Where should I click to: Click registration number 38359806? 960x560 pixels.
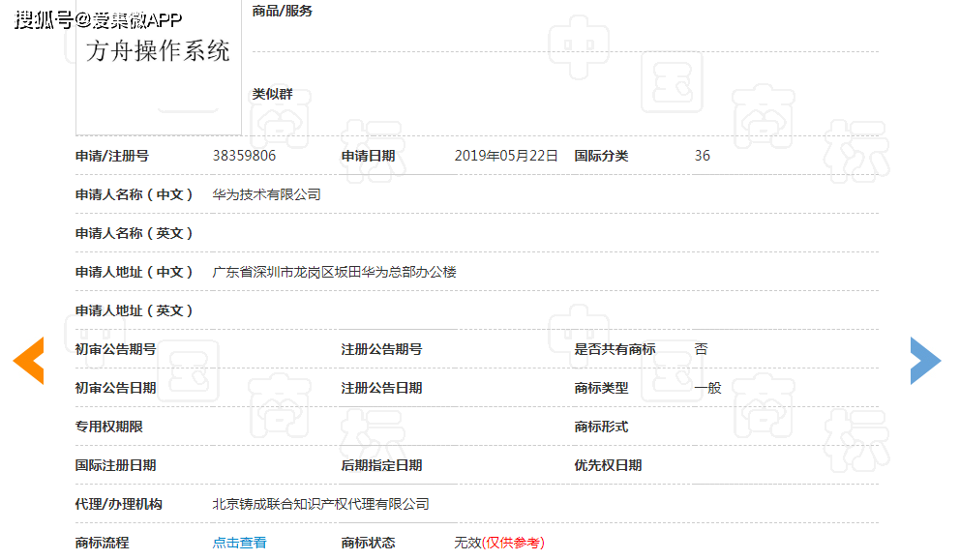pyautogui.click(x=242, y=155)
